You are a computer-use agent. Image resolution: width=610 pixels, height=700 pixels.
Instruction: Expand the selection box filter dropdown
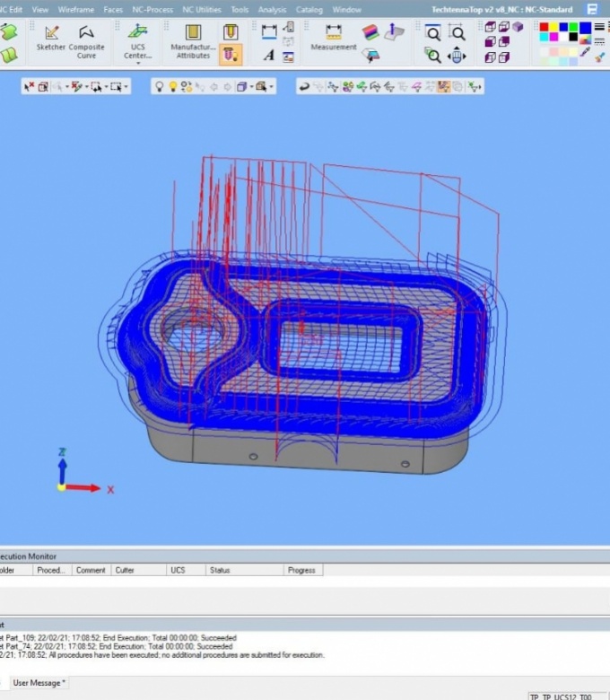click(126, 87)
